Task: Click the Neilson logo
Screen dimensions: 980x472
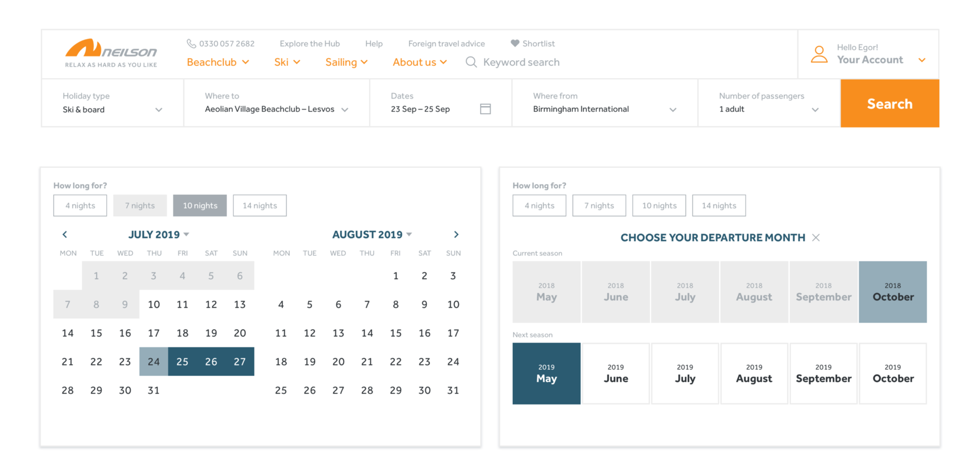Action: (x=111, y=53)
